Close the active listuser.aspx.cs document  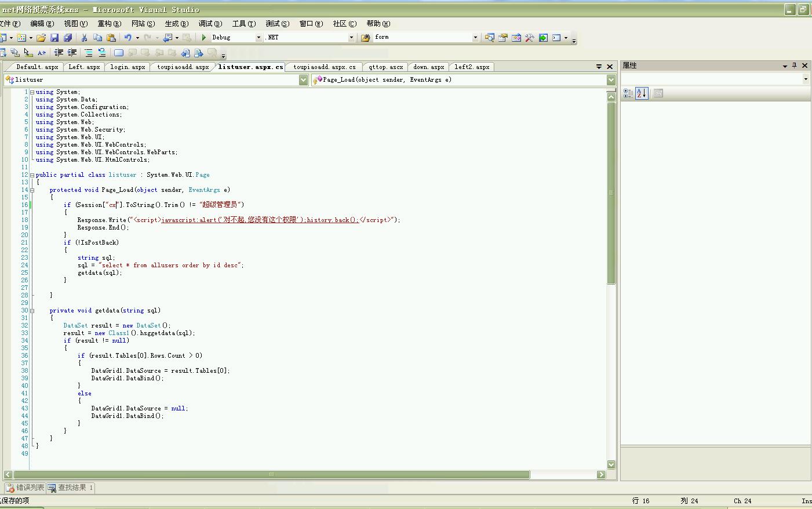point(610,67)
